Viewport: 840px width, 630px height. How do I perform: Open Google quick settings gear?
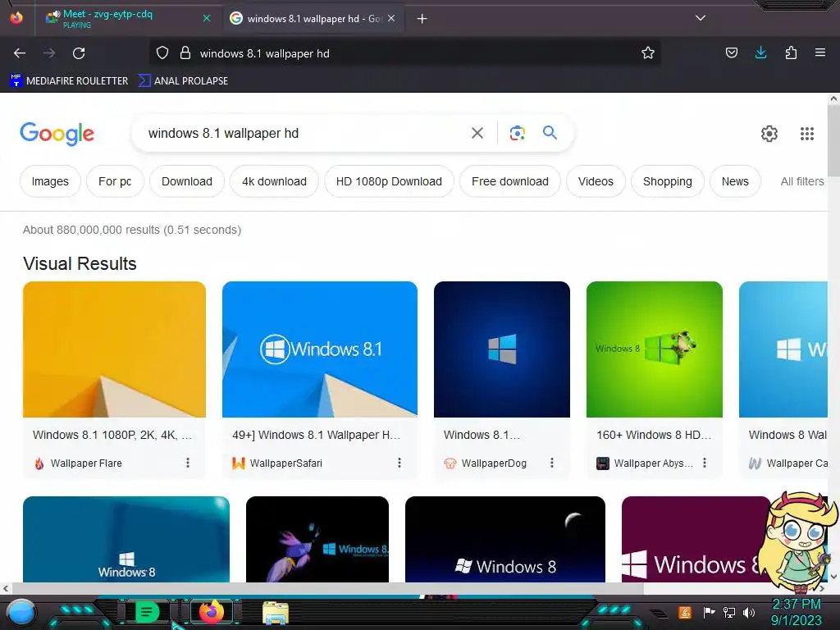point(769,134)
